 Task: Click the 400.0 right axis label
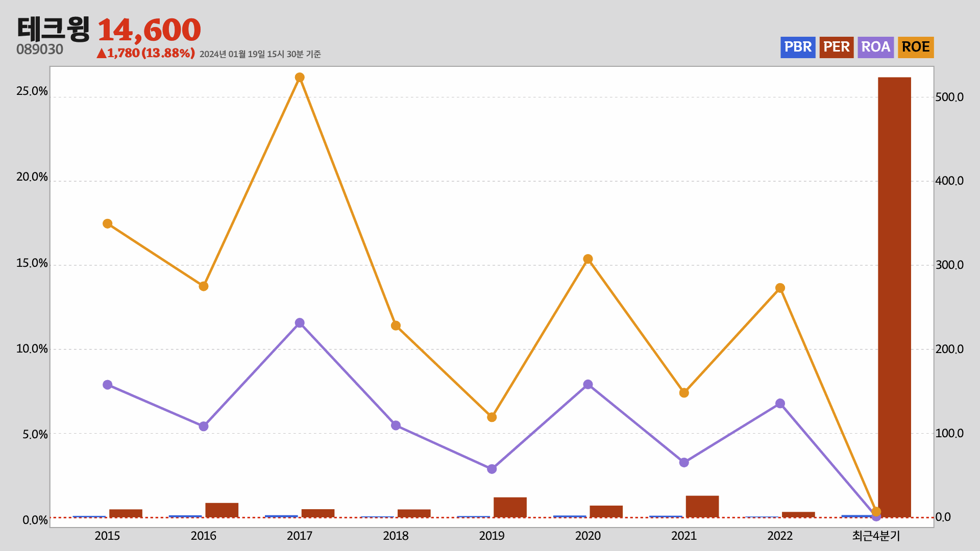click(x=949, y=181)
